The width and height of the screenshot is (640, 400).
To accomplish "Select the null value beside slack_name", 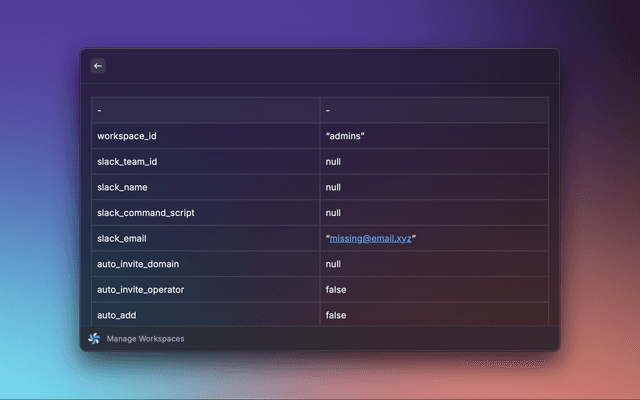I will click(x=334, y=187).
